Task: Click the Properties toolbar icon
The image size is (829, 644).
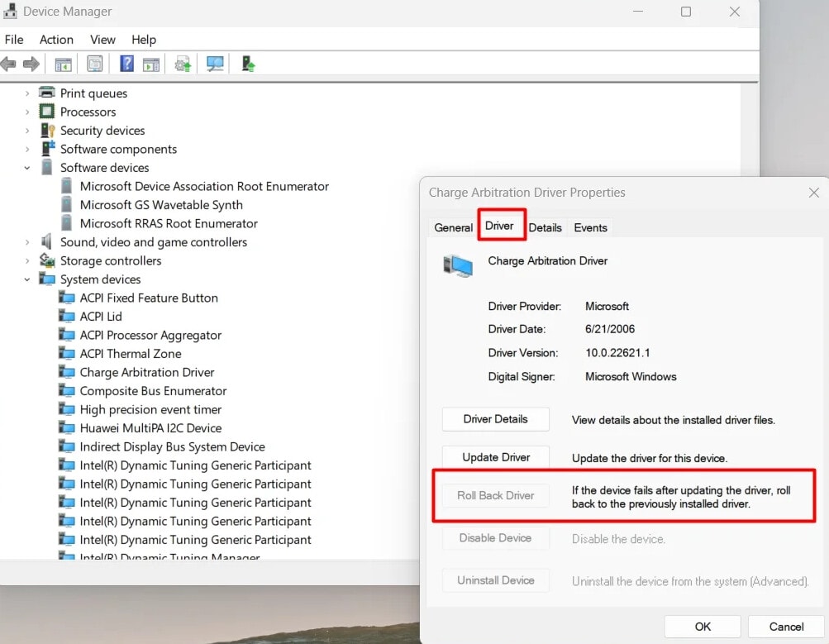Action: click(95, 64)
